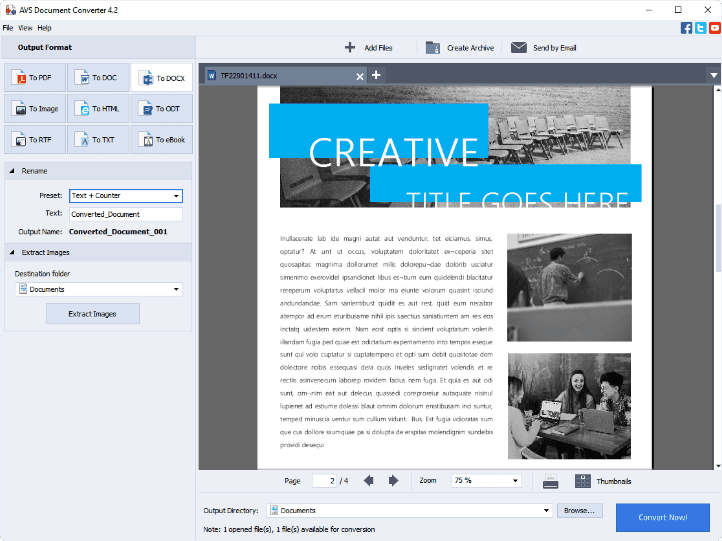Select To eBook output format
Viewport: 722px width, 541px height.
pos(160,140)
